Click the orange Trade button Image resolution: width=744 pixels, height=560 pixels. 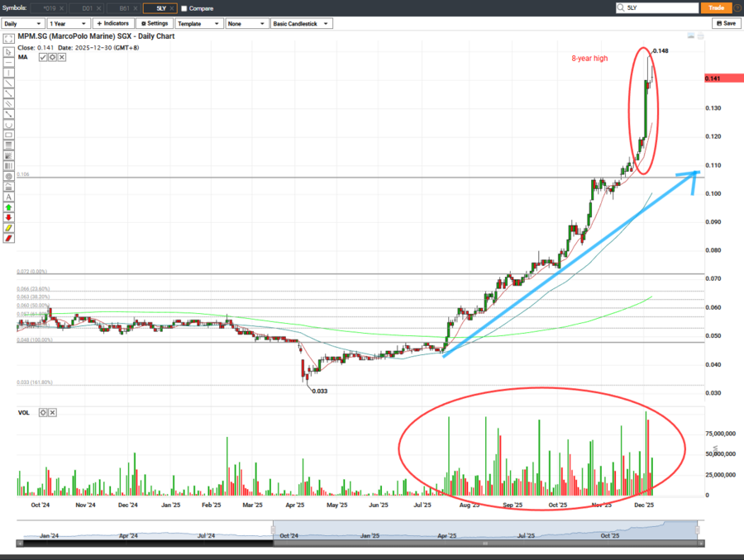716,7
